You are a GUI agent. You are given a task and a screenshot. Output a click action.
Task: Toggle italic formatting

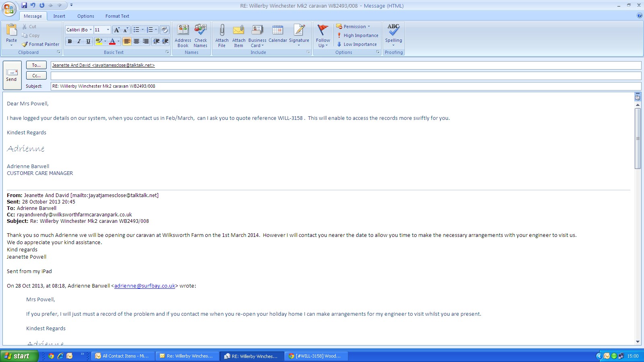79,41
